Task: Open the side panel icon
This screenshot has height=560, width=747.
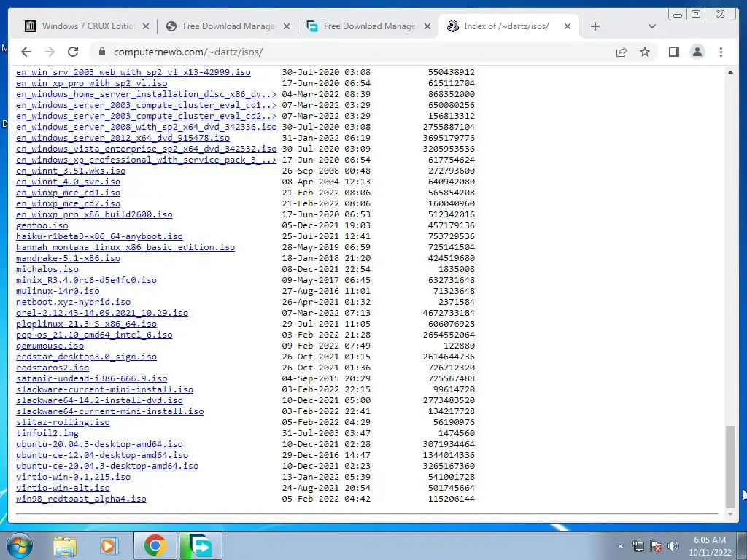Action: click(x=673, y=52)
